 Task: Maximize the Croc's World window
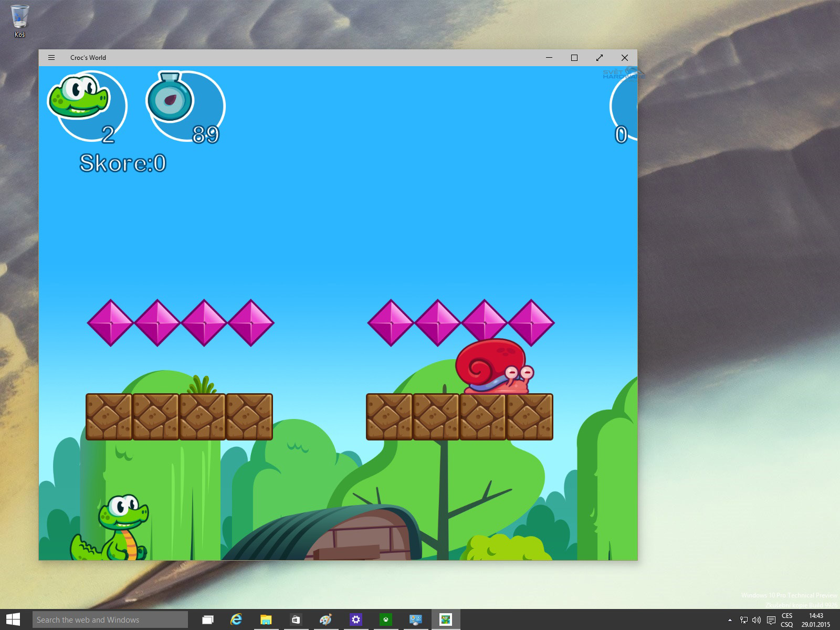[574, 58]
